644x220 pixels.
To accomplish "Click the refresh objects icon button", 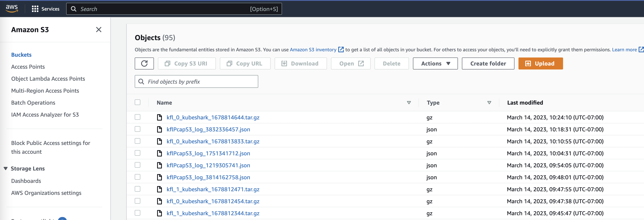I will (x=144, y=63).
